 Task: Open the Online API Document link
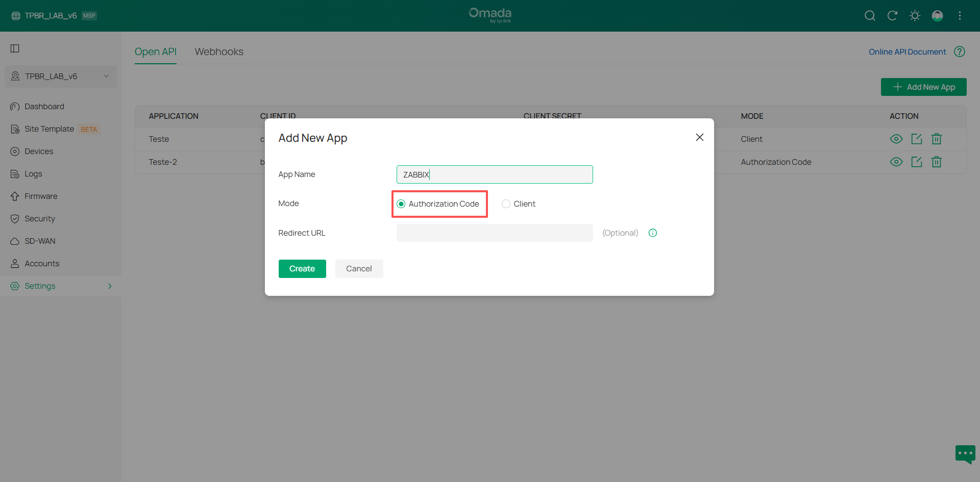[x=907, y=52]
